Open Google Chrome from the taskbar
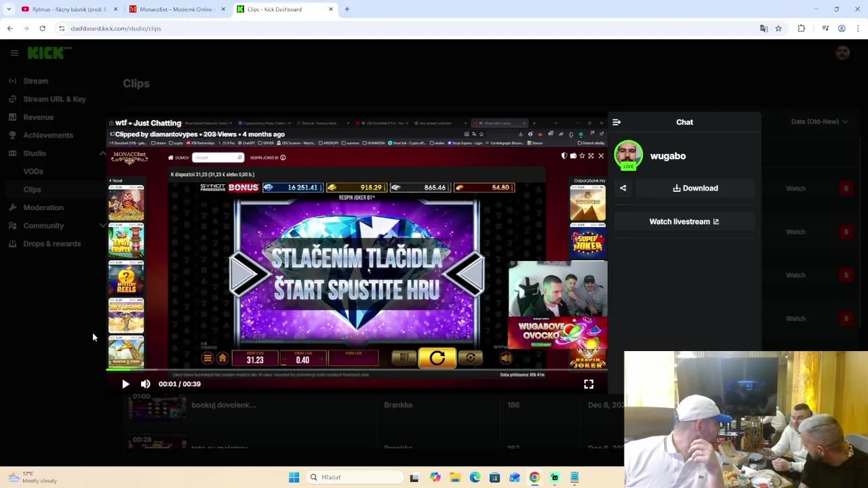The image size is (868, 488). point(534,477)
